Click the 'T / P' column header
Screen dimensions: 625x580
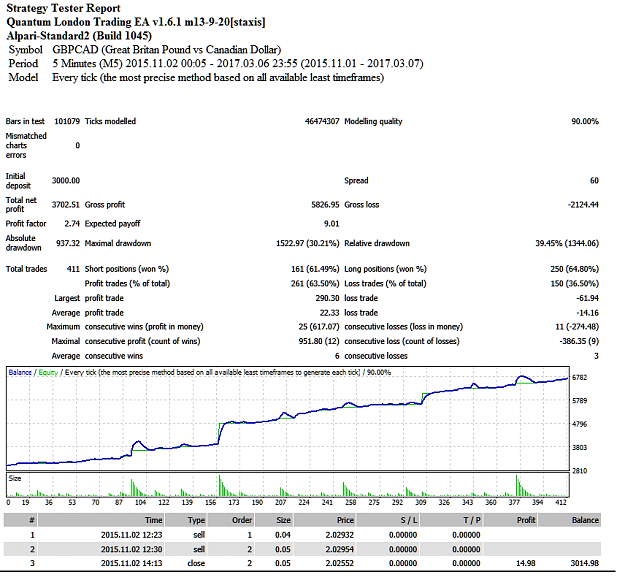(x=451, y=520)
